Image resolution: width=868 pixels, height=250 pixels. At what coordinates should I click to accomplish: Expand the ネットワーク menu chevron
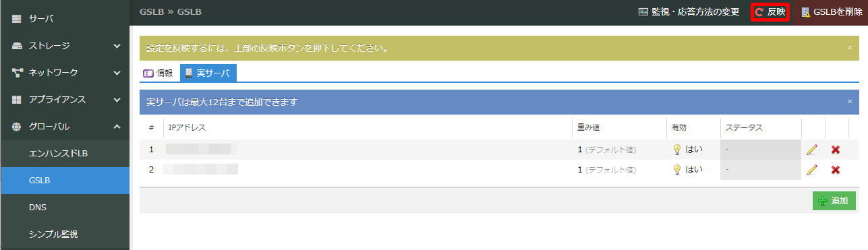pos(117,73)
